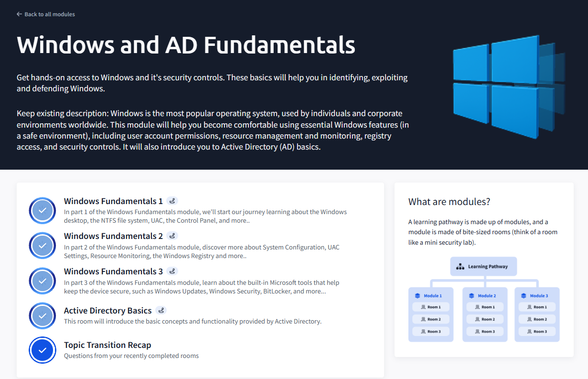Click Room 3 under Module 3
Image resolution: width=588 pixels, height=379 pixels.
coord(537,332)
